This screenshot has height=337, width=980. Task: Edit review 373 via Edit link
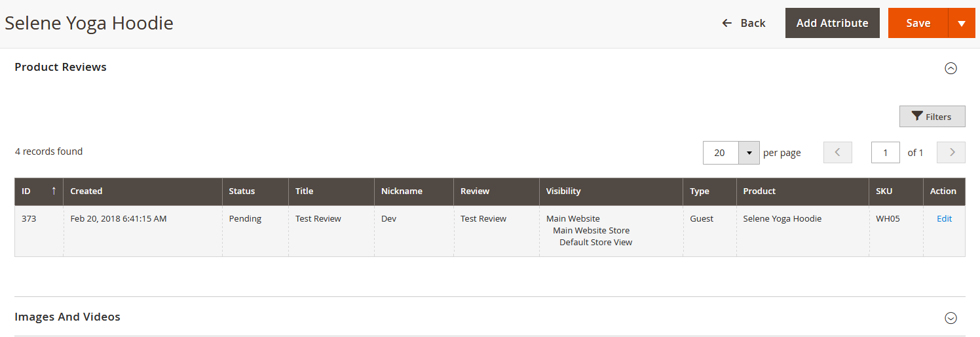pos(944,219)
